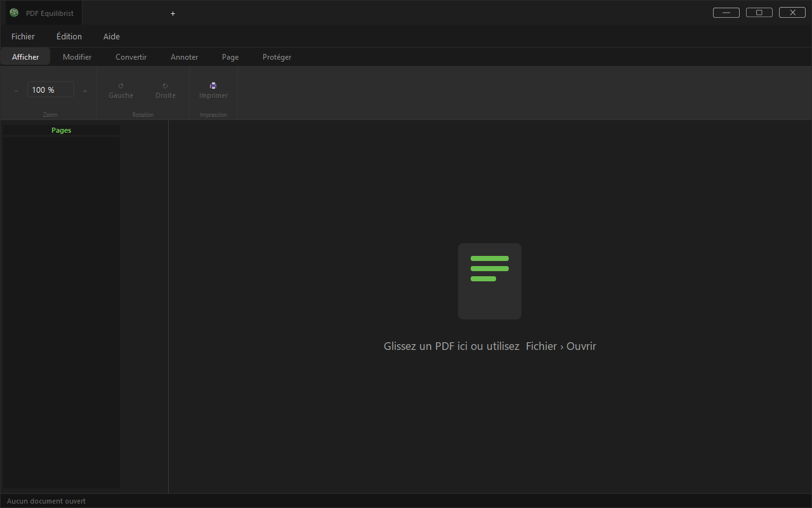812x508 pixels.
Task: Open the Annoter tab
Action: 185,57
